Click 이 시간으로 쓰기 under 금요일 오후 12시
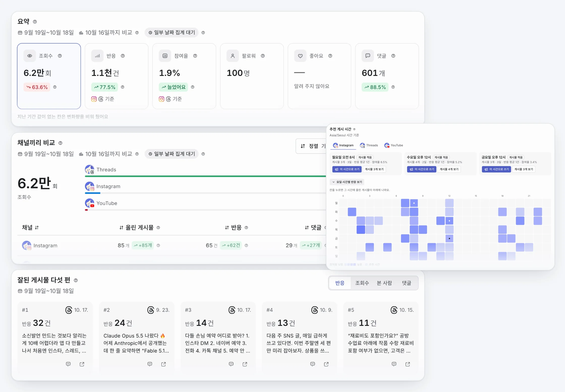Image resolution: width=565 pixels, height=392 pixels. click(x=496, y=169)
